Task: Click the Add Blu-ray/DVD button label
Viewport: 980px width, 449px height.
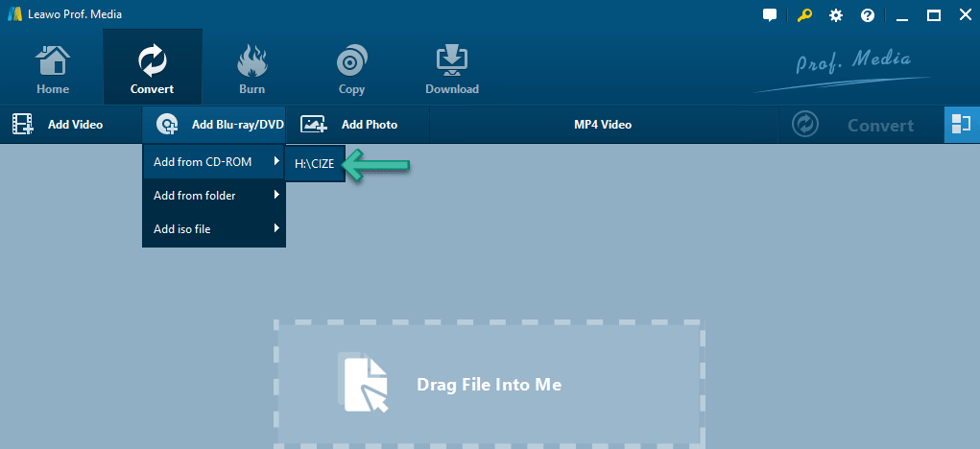Action: coord(237,125)
